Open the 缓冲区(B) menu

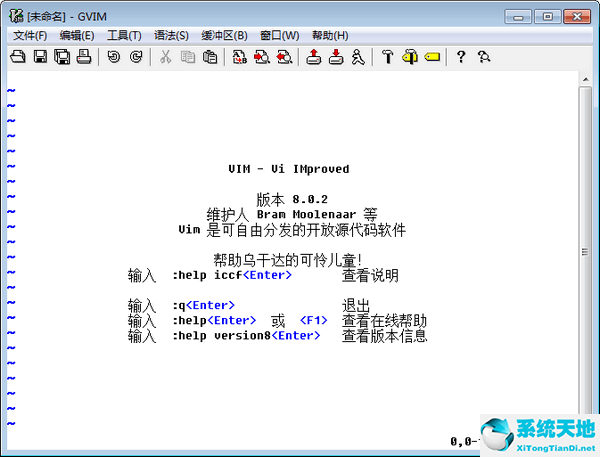tap(224, 36)
